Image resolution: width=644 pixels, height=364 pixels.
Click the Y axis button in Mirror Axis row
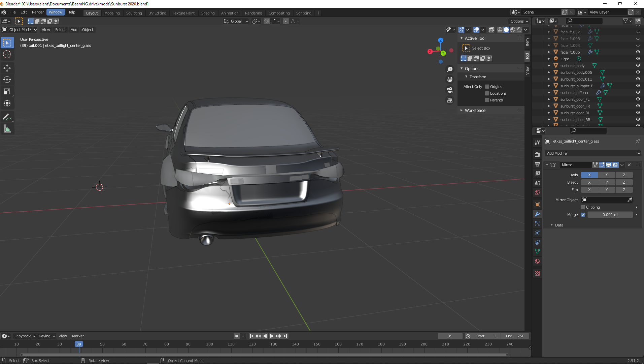pyautogui.click(x=607, y=175)
